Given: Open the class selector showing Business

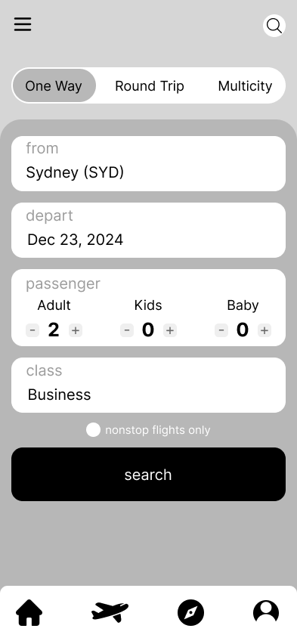Looking at the screenshot, I should coord(148,385).
